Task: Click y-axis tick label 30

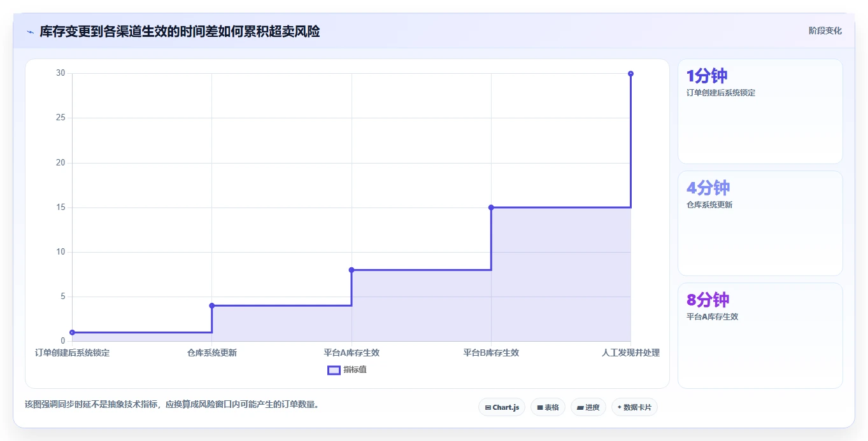Action: pyautogui.click(x=60, y=73)
